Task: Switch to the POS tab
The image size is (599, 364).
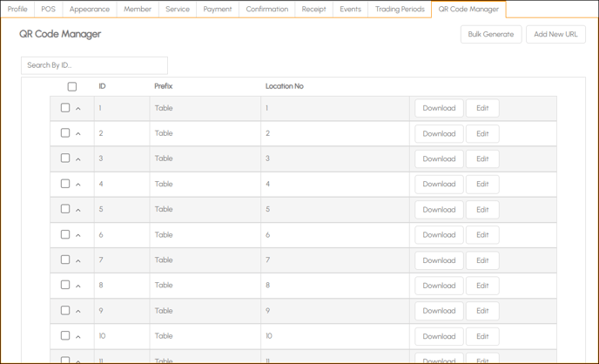Action: pos(49,10)
